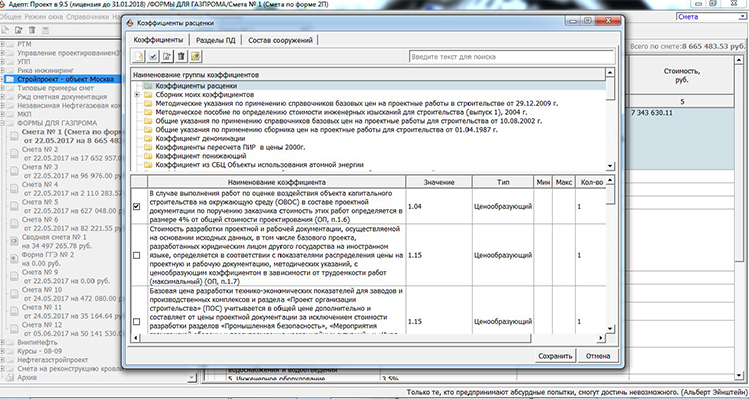The image size is (749, 399).
Task: Click the edit coefficient toolbar icon
Action: [167, 56]
